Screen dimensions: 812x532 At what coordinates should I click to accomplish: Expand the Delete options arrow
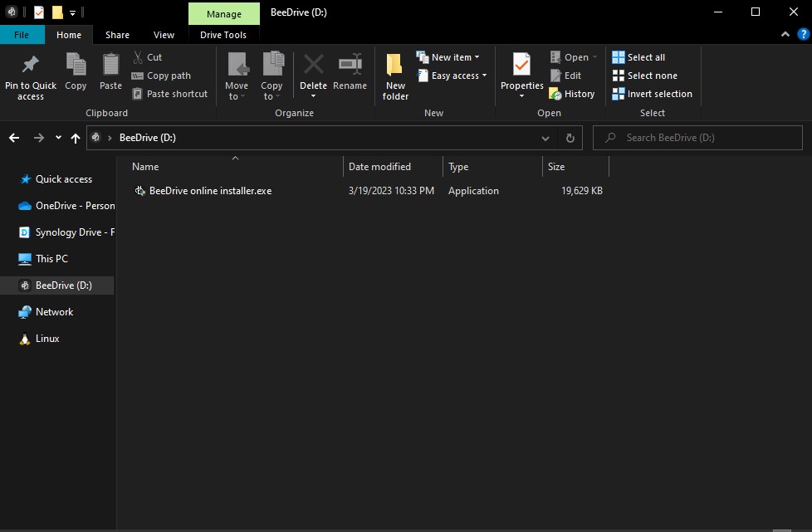pyautogui.click(x=313, y=96)
